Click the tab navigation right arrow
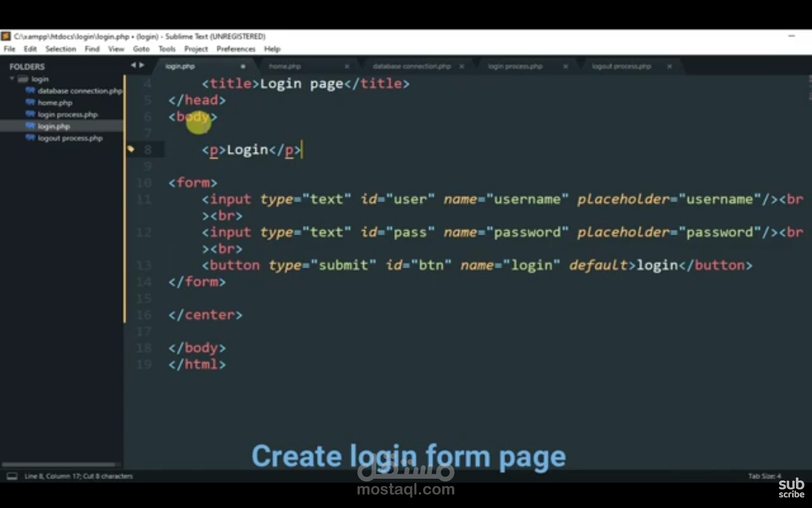Image resolution: width=812 pixels, height=508 pixels. [142, 65]
